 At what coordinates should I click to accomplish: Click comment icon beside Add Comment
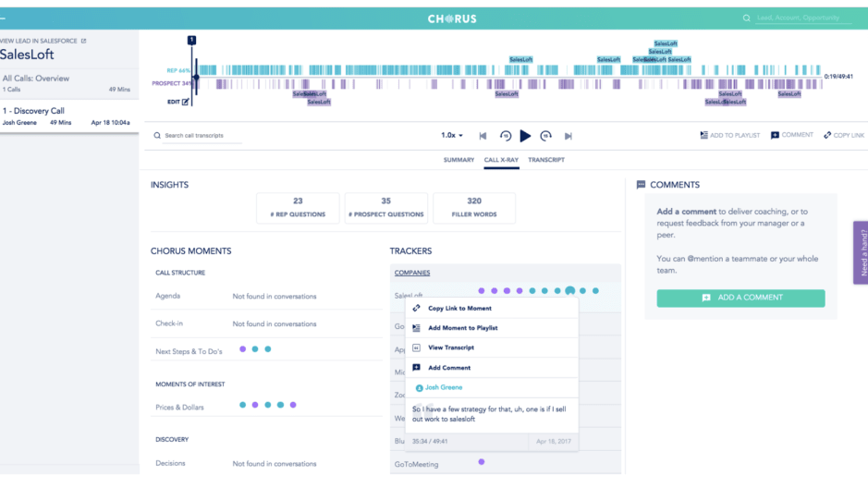416,367
